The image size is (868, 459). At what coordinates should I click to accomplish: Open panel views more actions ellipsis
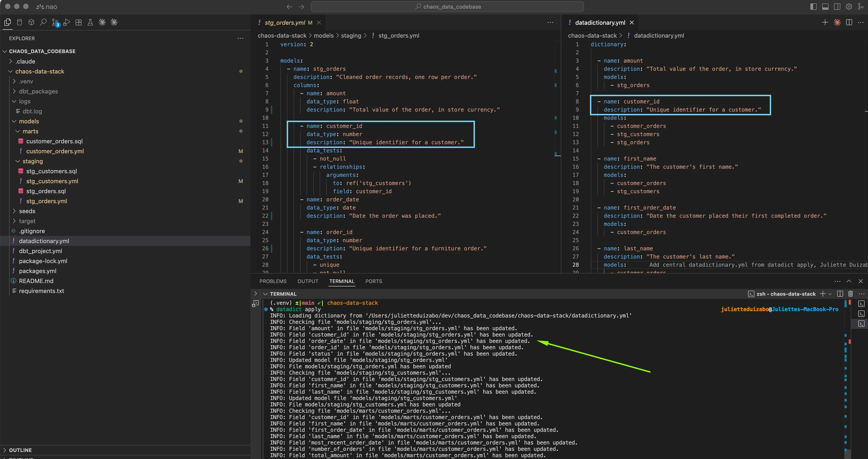click(x=837, y=281)
